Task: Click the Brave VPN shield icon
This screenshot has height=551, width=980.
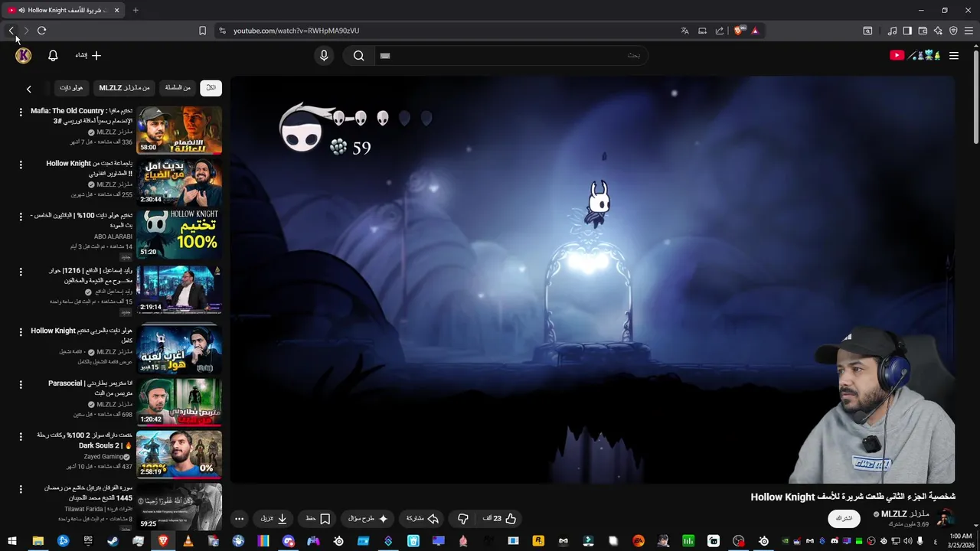Action: click(x=953, y=31)
